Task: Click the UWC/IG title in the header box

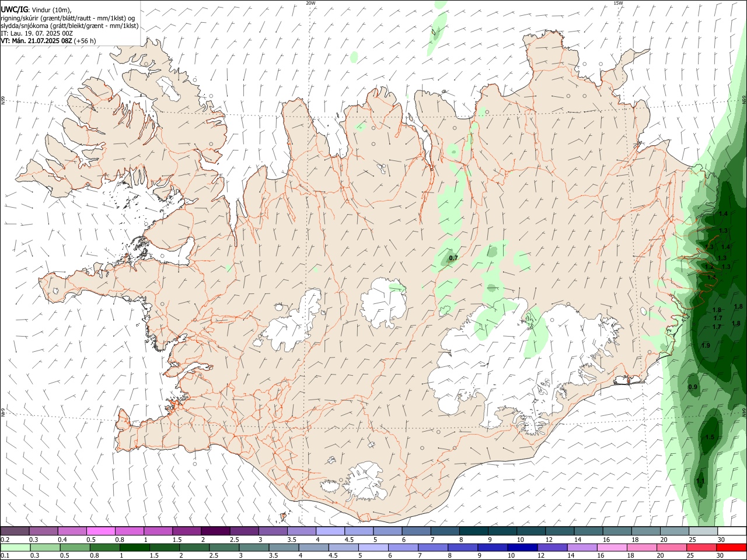Action: point(14,9)
